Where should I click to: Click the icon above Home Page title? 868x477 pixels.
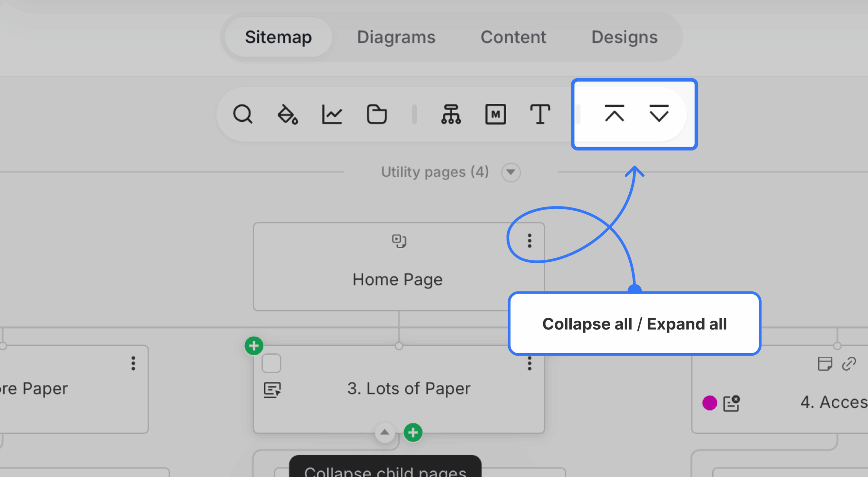click(x=399, y=241)
